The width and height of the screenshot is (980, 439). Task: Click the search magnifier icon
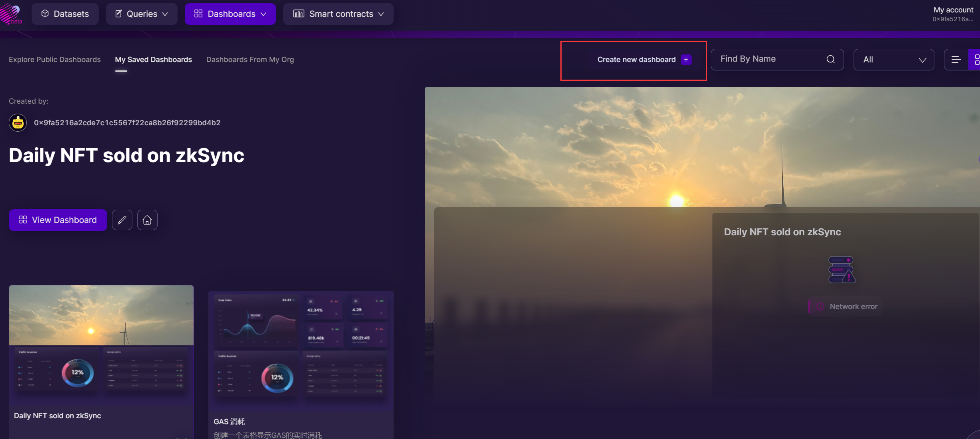(831, 59)
